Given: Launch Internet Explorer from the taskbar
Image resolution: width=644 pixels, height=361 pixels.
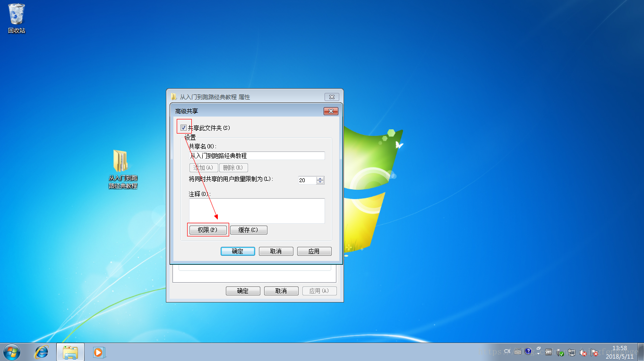Looking at the screenshot, I should (x=42, y=352).
